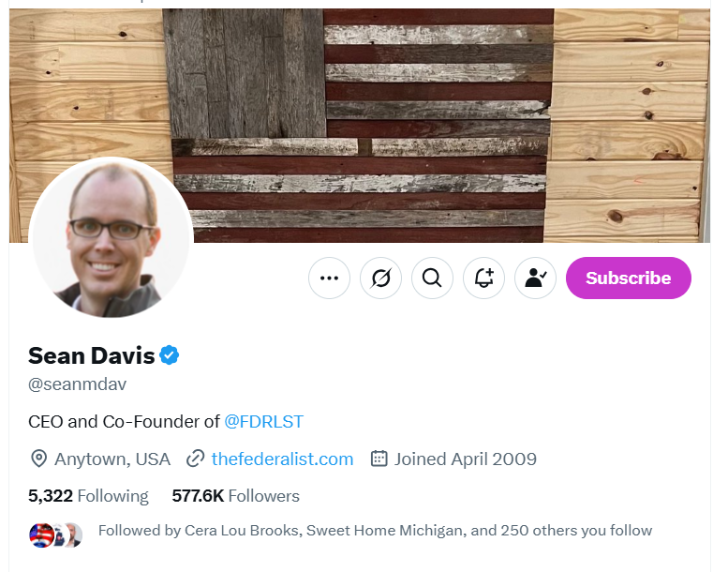
Task: Click the @seanmdav handle text
Action: pyautogui.click(x=77, y=384)
